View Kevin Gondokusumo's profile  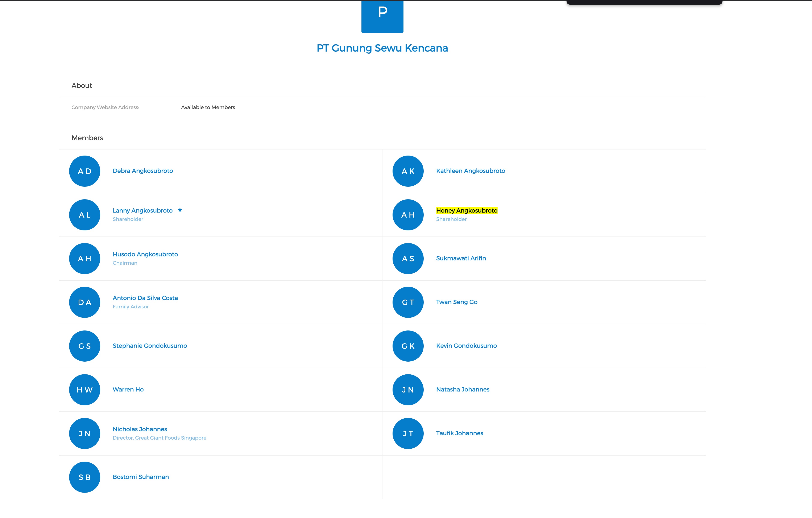coord(466,346)
